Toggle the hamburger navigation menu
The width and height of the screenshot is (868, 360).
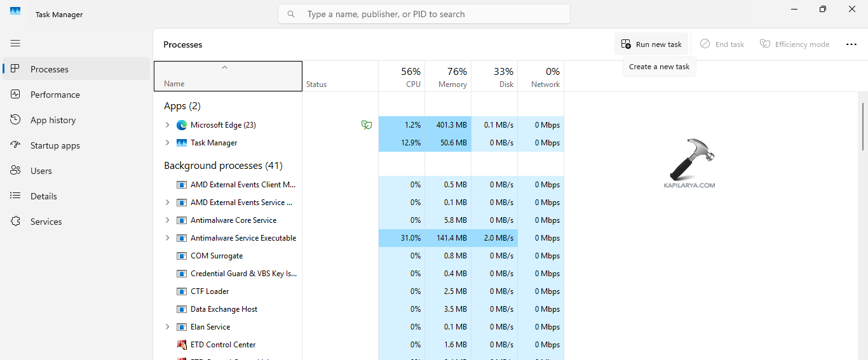coord(15,43)
